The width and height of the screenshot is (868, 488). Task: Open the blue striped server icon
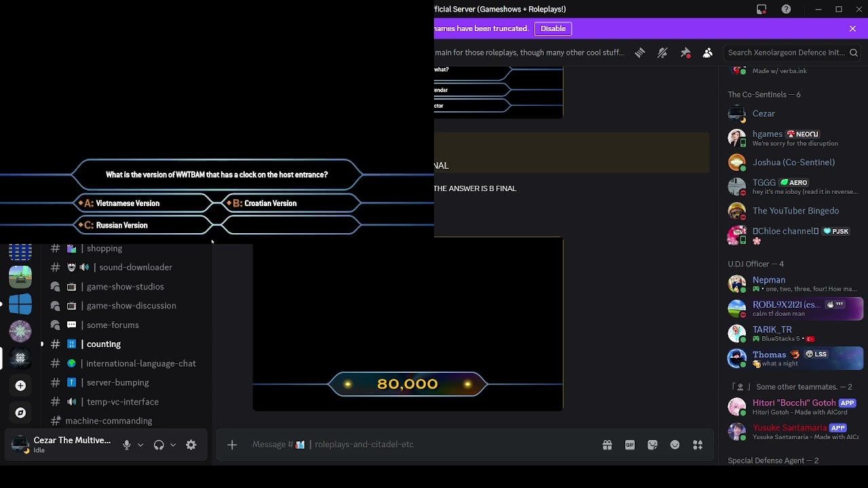[20, 252]
